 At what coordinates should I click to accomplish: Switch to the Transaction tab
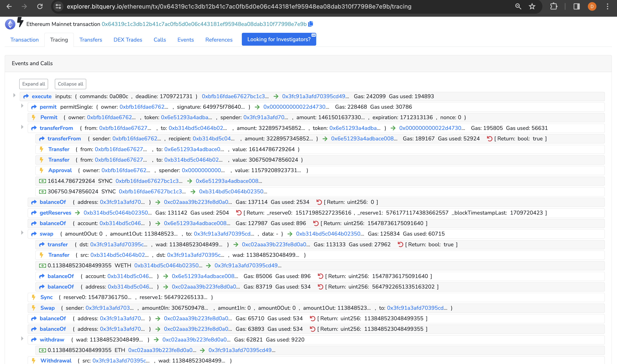(x=24, y=40)
